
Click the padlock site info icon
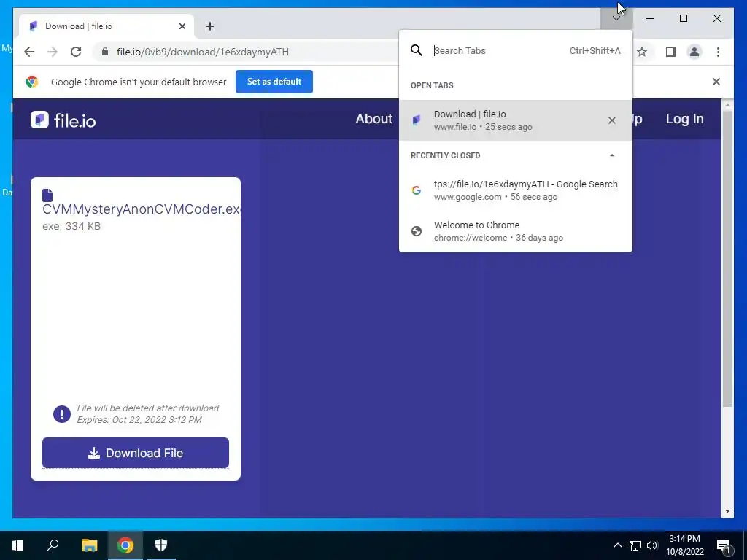tap(105, 52)
